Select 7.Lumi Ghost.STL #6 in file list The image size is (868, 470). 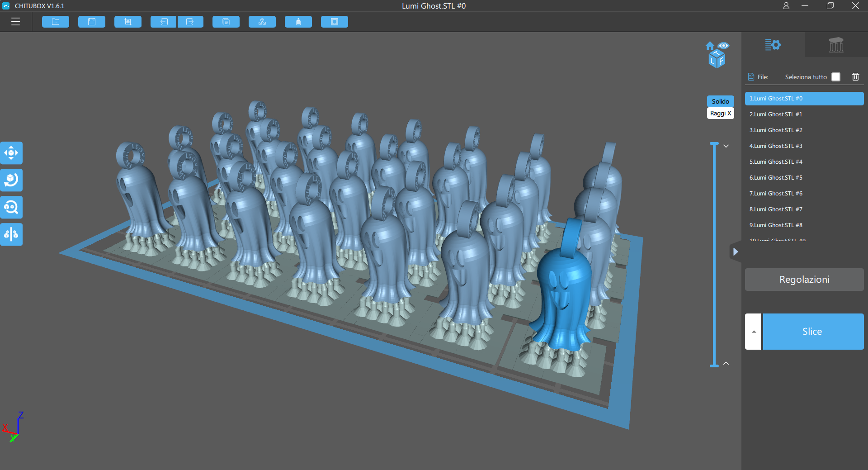coord(804,194)
